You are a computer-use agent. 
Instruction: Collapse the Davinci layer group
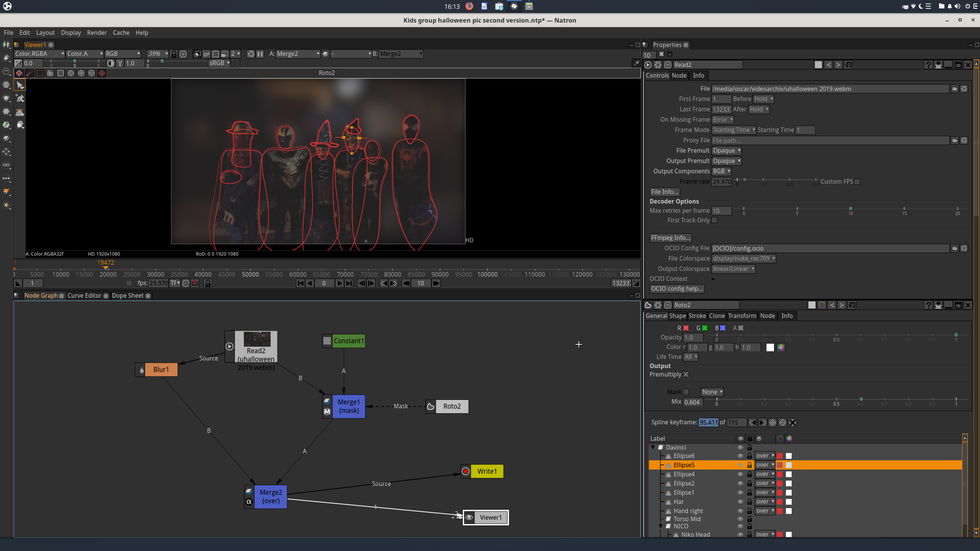[653, 447]
